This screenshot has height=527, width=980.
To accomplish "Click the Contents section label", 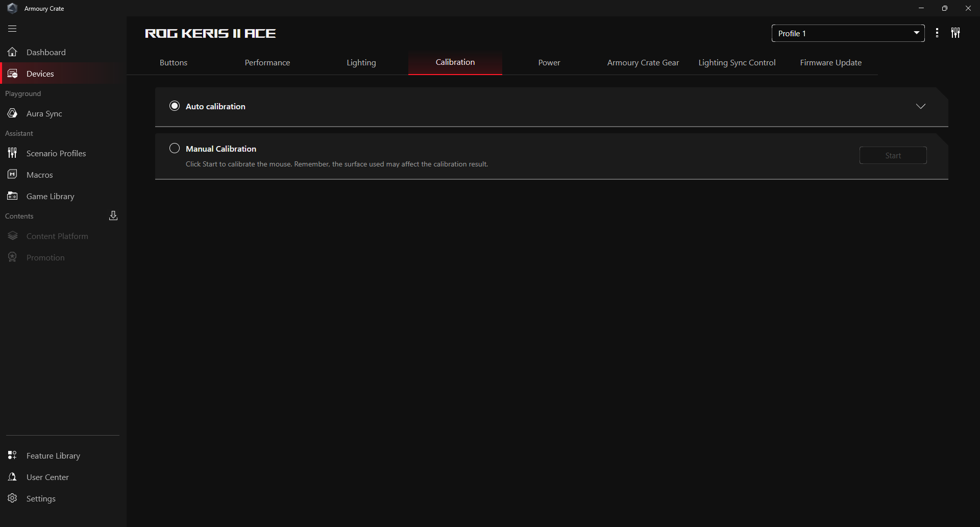I will pos(19,216).
